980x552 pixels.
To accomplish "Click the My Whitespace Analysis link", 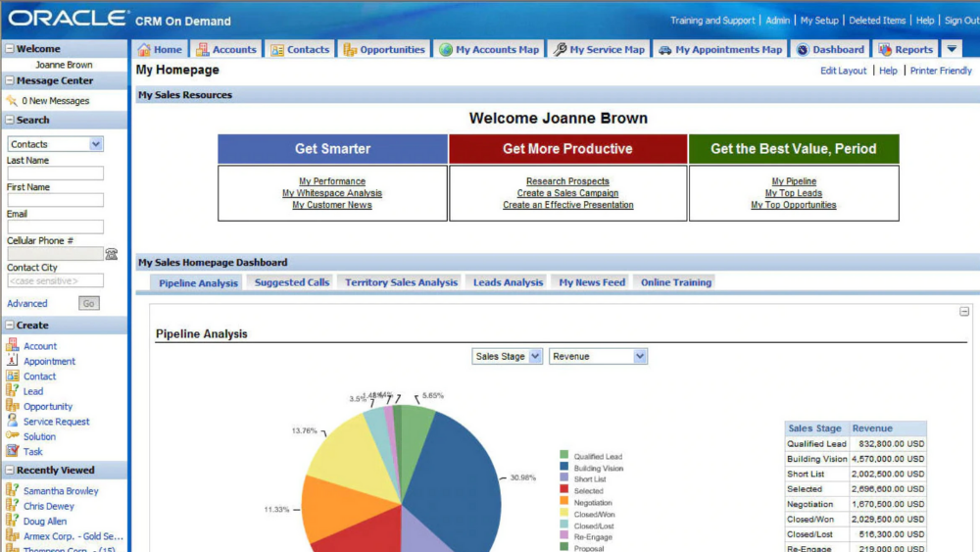I will pos(332,193).
